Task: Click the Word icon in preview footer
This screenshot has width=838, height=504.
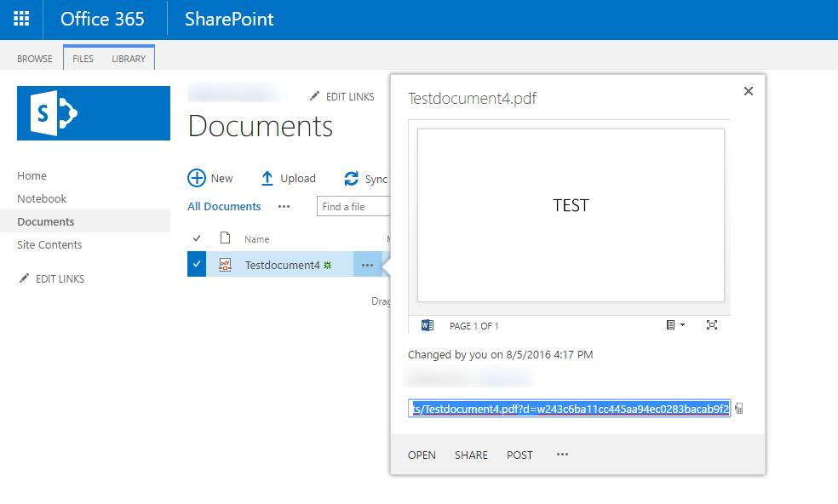Action: point(427,325)
